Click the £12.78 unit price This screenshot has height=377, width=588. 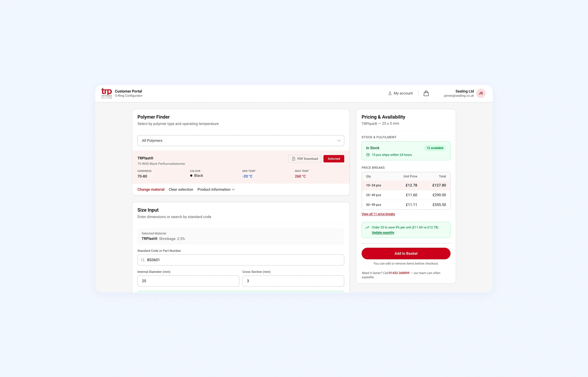click(x=411, y=185)
